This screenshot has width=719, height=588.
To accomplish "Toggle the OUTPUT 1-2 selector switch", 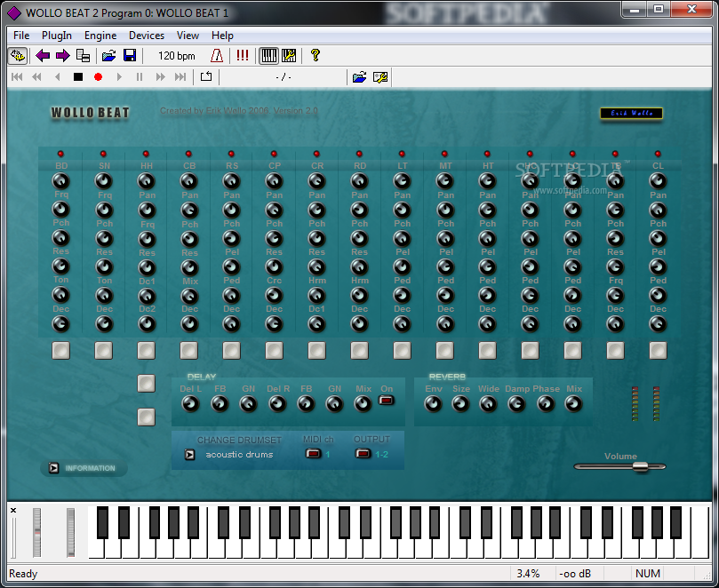I will tap(363, 454).
